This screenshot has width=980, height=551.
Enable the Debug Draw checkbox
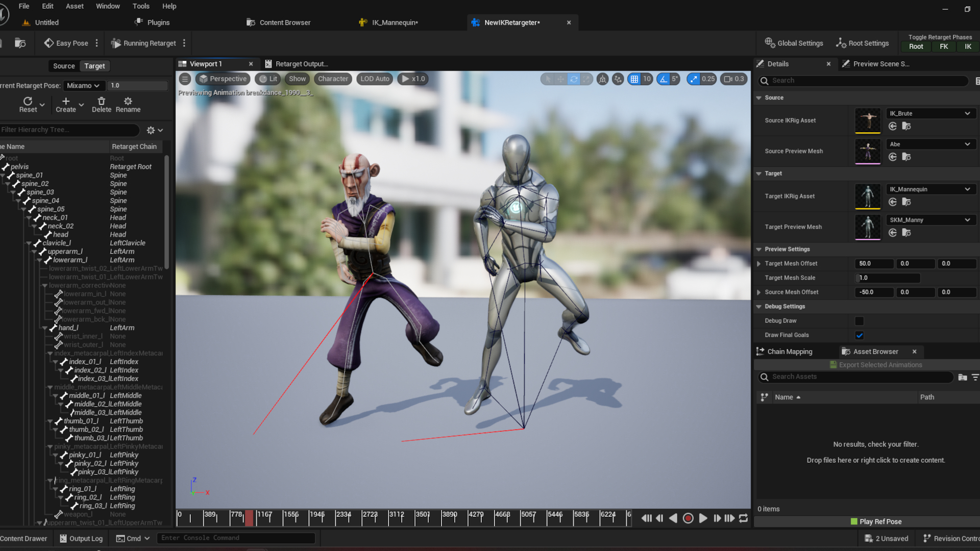click(860, 321)
